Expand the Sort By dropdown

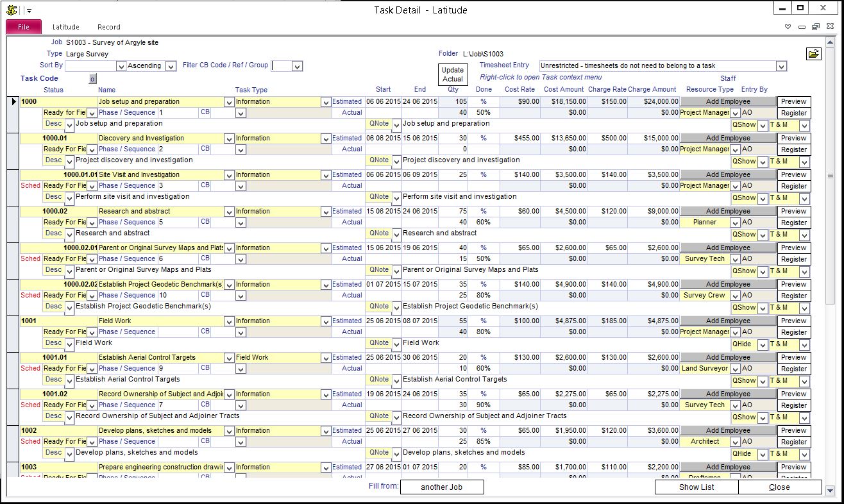[x=121, y=66]
